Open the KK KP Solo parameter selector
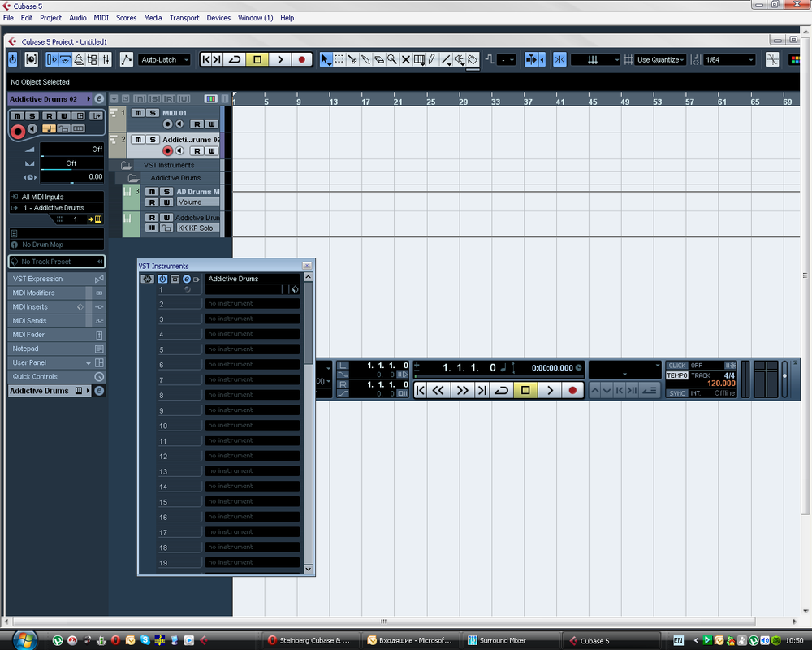 [198, 228]
